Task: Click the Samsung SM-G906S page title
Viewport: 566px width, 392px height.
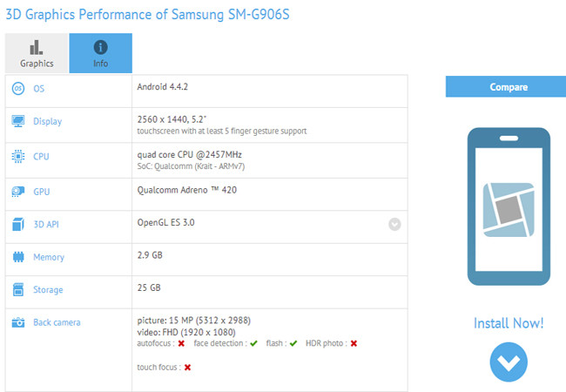Action: coord(147,15)
